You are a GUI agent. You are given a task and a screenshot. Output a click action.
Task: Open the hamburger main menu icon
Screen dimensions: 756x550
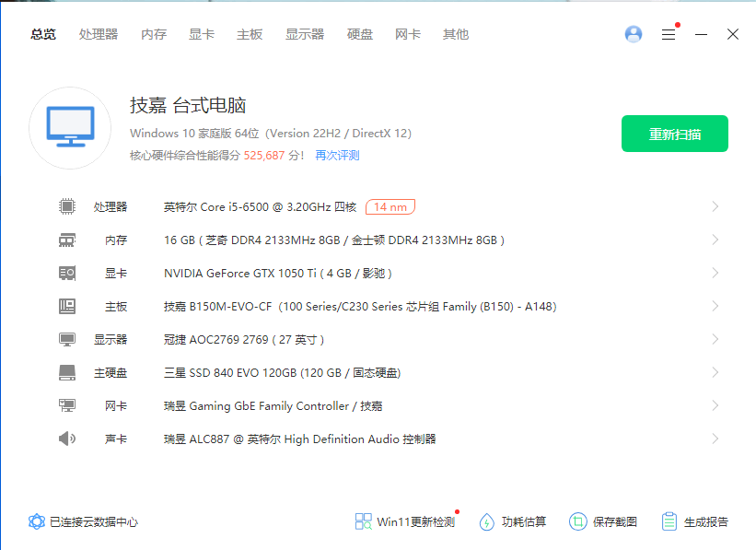pos(669,34)
